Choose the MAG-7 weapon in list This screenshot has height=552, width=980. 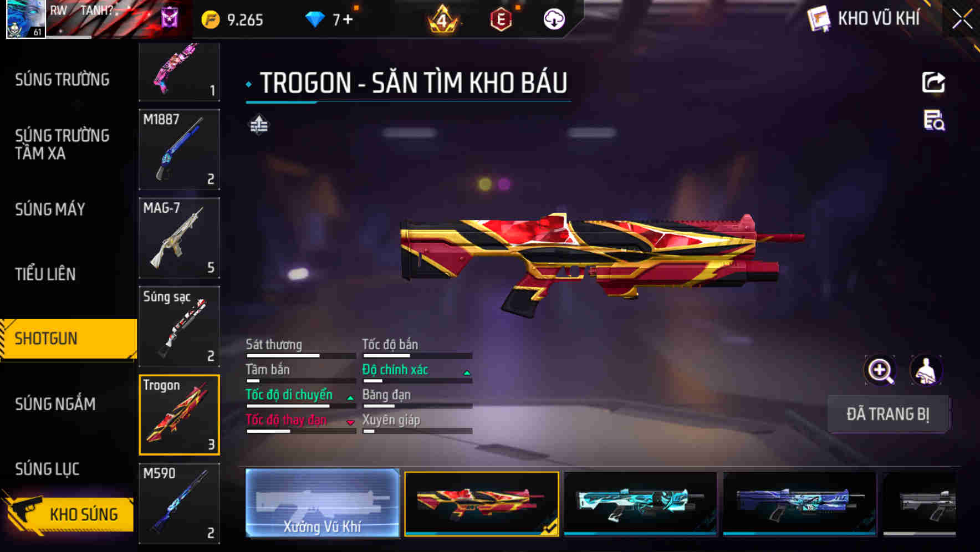point(179,238)
